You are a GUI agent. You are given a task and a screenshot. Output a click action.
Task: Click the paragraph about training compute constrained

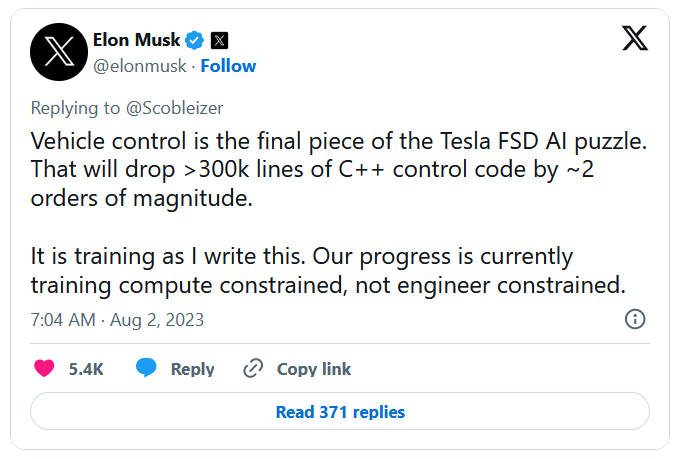pos(328,270)
